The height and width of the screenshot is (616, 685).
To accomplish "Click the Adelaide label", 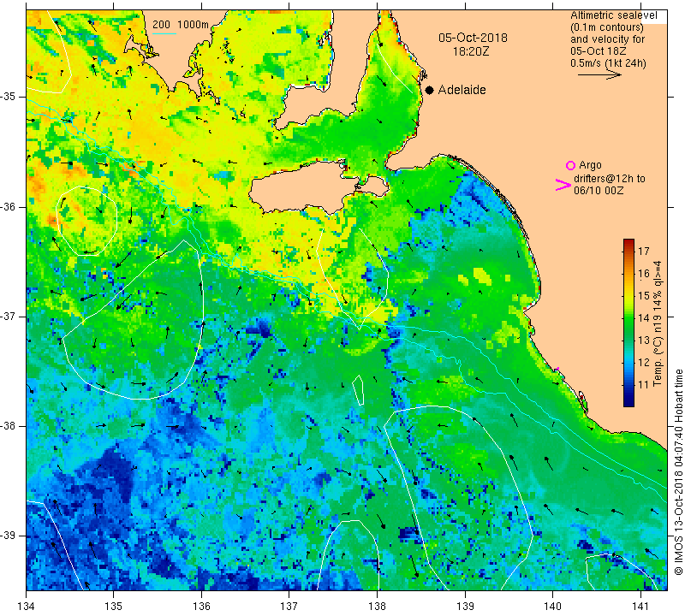I will point(462,90).
